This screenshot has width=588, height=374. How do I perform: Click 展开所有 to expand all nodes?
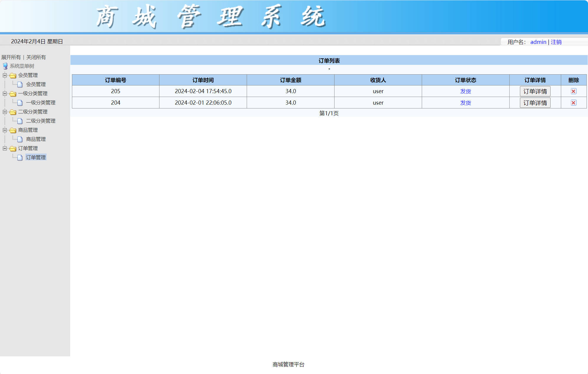(11, 57)
